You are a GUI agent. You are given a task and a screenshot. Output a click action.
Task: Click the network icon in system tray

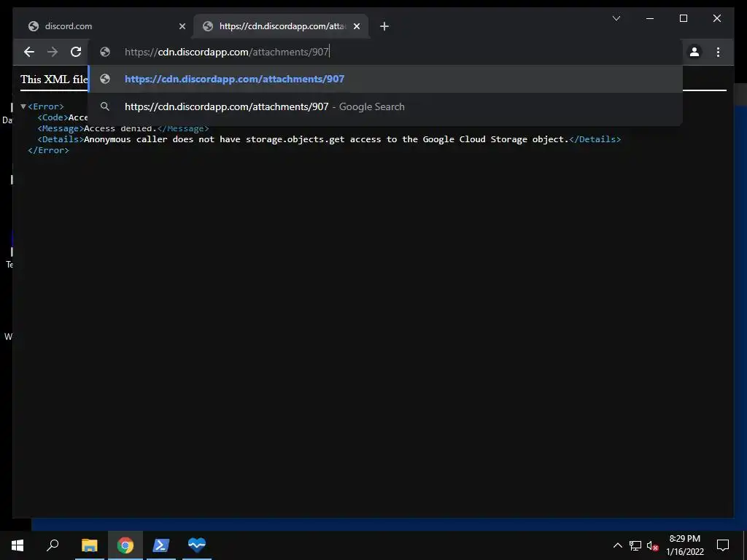(635, 545)
